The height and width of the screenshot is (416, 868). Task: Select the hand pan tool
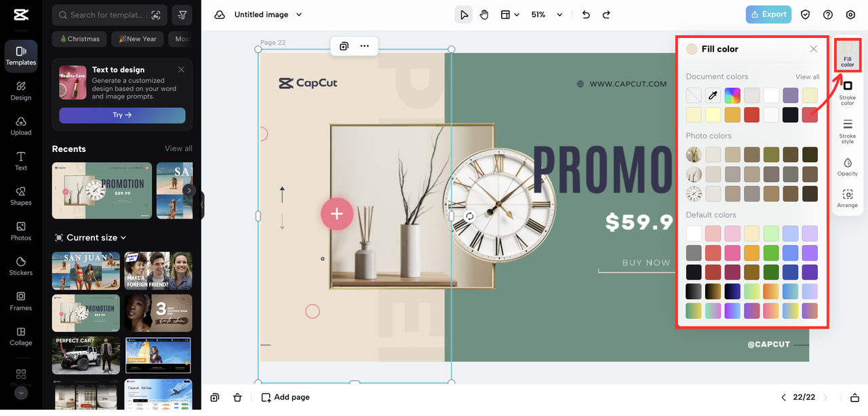(x=484, y=14)
